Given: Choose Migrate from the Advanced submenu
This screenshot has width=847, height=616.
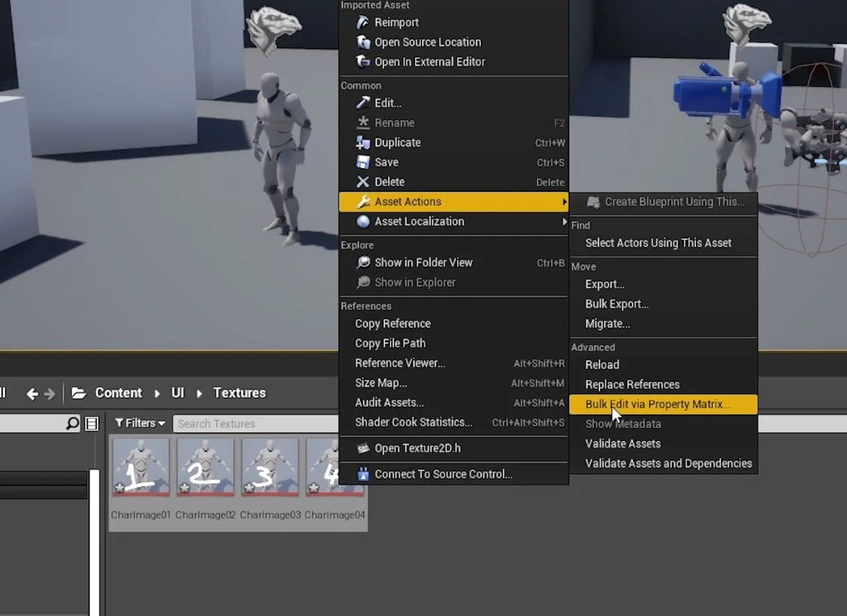Looking at the screenshot, I should (x=607, y=323).
